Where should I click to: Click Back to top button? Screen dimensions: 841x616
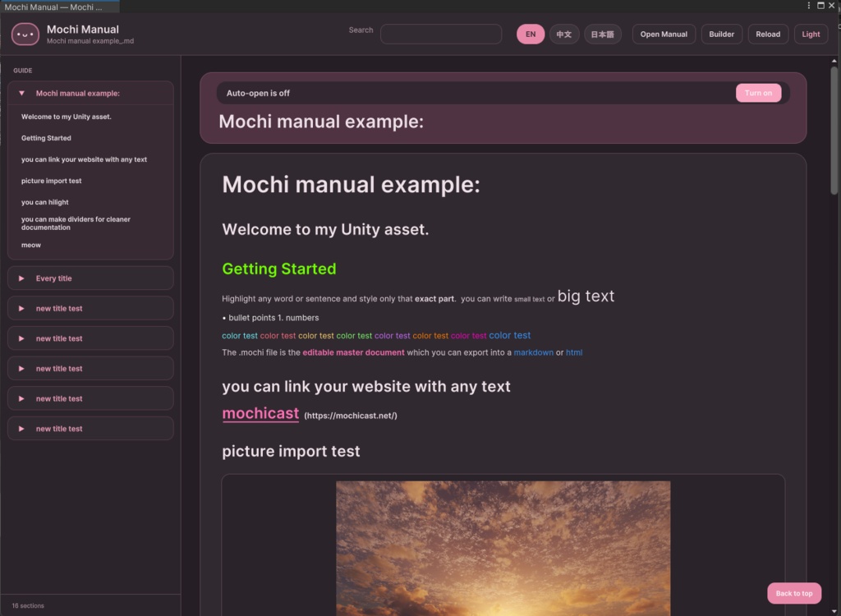794,593
